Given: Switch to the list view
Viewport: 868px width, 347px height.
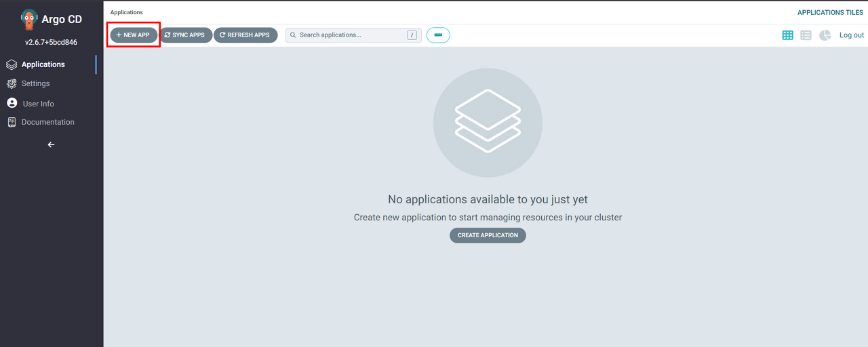Looking at the screenshot, I should point(806,35).
